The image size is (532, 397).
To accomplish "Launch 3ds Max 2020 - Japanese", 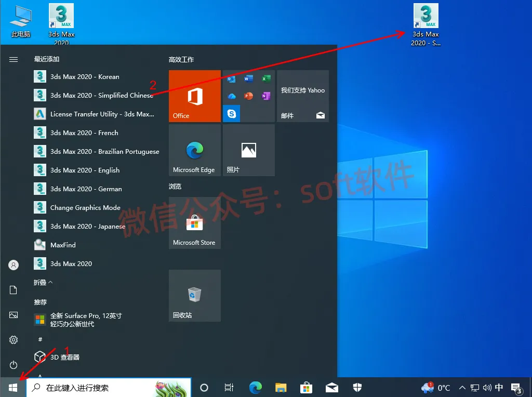I will tap(97, 226).
